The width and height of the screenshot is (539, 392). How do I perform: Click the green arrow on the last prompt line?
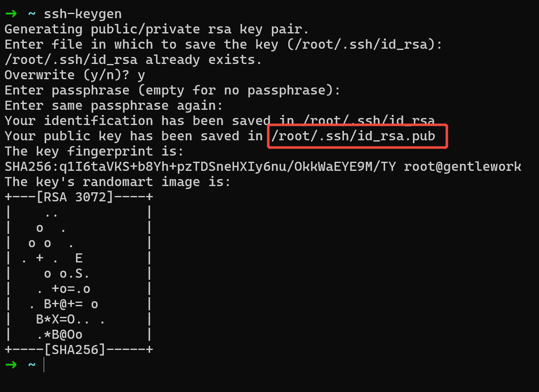11,365
